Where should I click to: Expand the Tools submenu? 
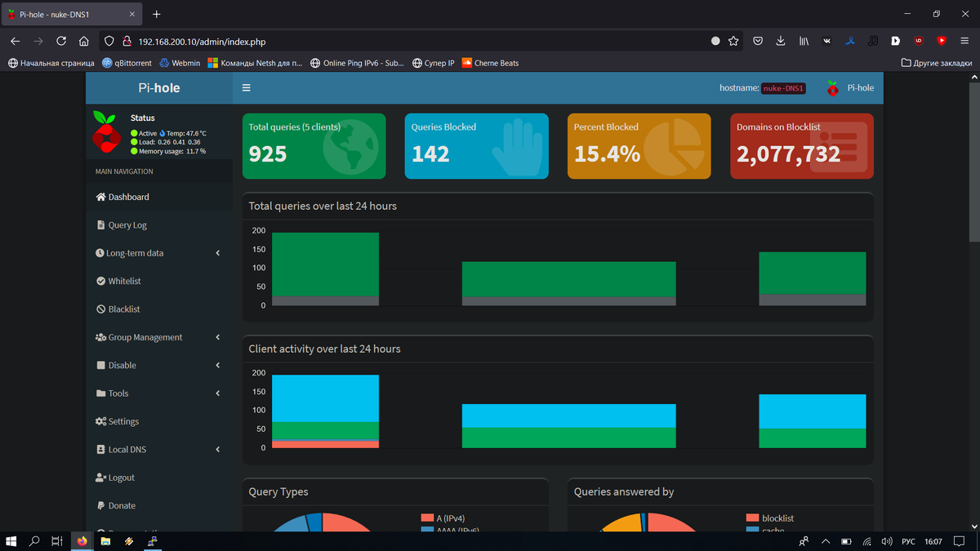pos(159,393)
